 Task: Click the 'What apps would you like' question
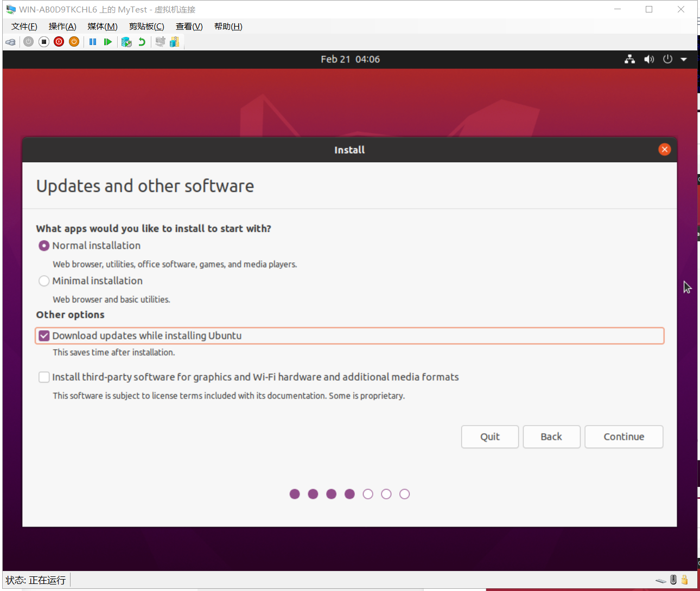click(154, 229)
